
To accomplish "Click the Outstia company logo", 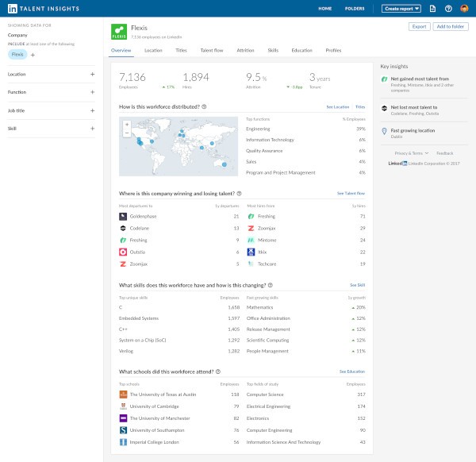I will [x=123, y=252].
